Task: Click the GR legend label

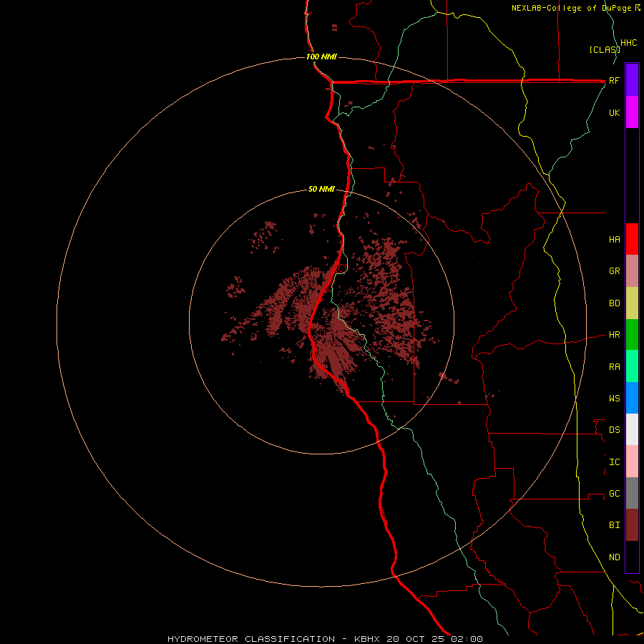Action: pos(615,271)
